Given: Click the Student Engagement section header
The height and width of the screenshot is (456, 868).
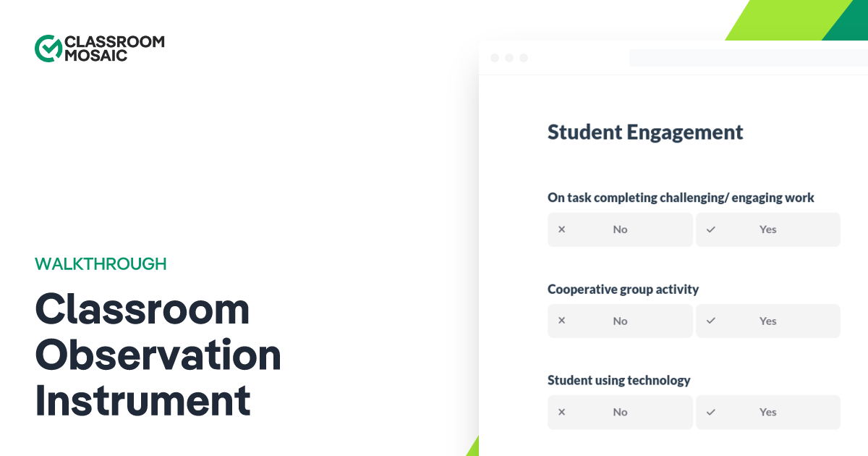Looking at the screenshot, I should point(645,132).
